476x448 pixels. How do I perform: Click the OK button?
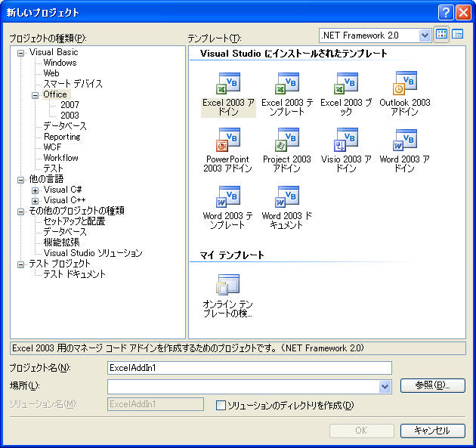[x=362, y=431]
